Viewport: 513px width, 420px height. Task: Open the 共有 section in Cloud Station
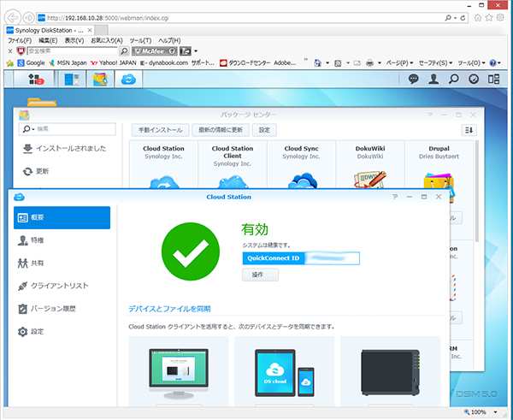[x=62, y=263]
